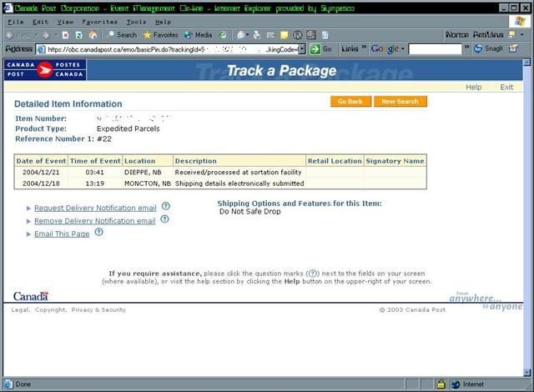Viewport: 534px width, 392px height.
Task: Open the Tools menu
Action: click(136, 23)
